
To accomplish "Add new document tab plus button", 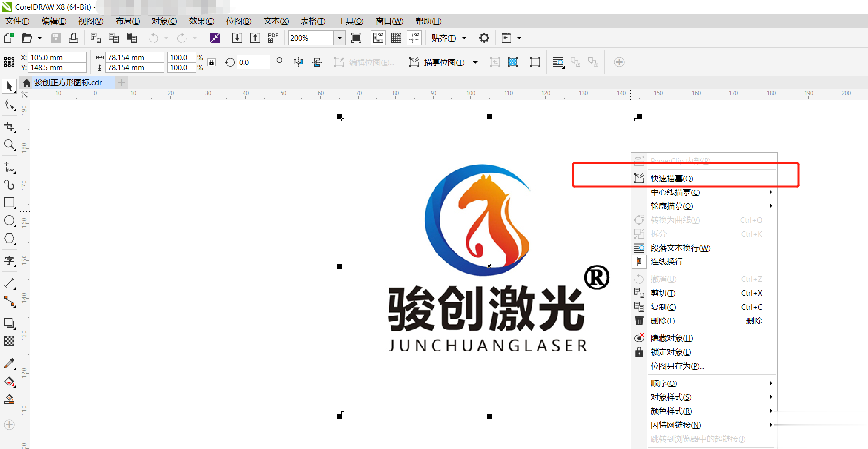I will (122, 82).
